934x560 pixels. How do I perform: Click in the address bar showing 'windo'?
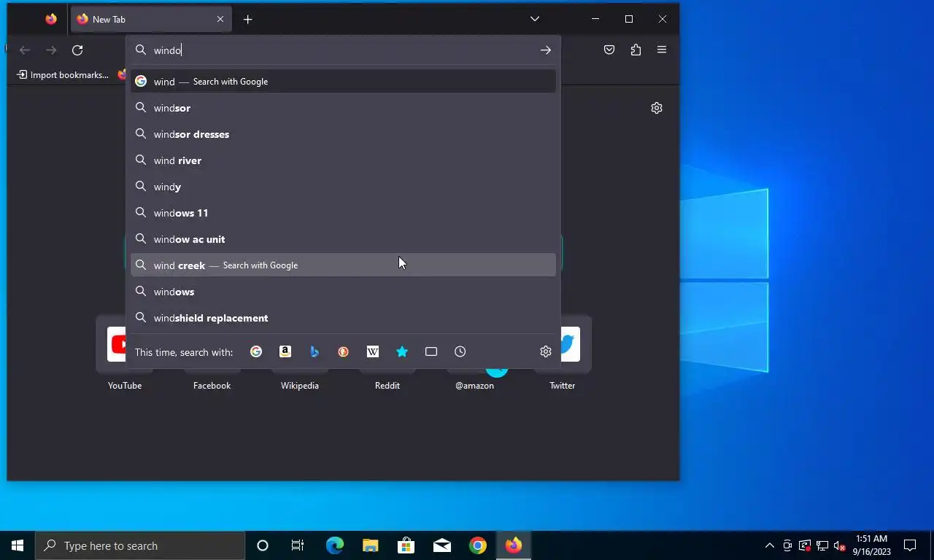coord(343,50)
